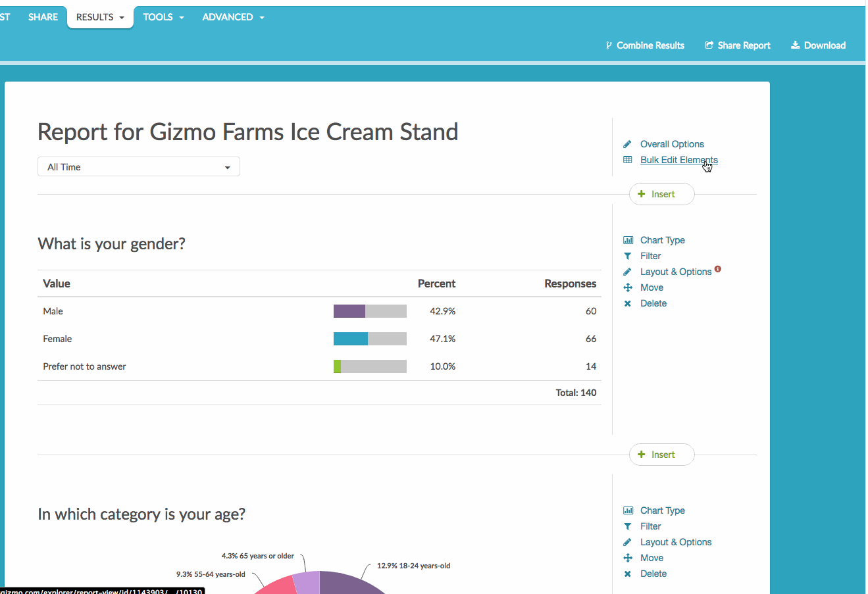Click the Male row label
This screenshot has height=594, width=868.
(53, 311)
